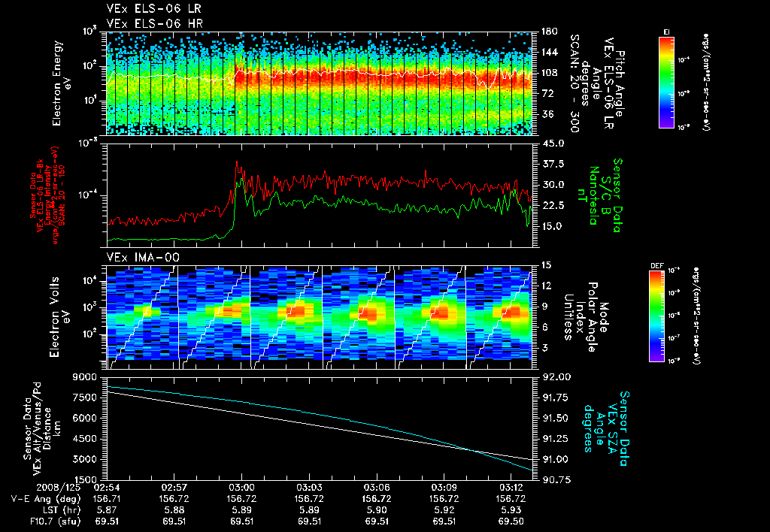Click the '72' pitch angle tick label
770x532 pixels.
click(x=547, y=94)
